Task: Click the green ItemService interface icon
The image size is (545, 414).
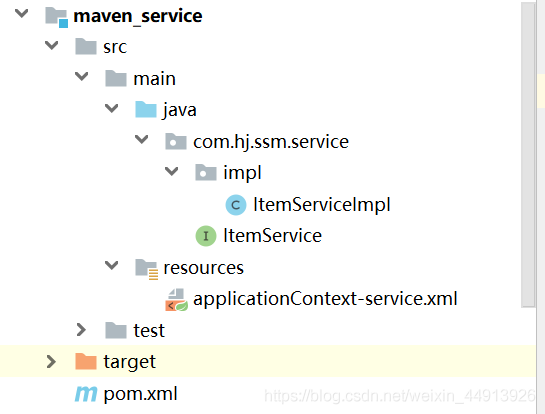Action: tap(206, 236)
